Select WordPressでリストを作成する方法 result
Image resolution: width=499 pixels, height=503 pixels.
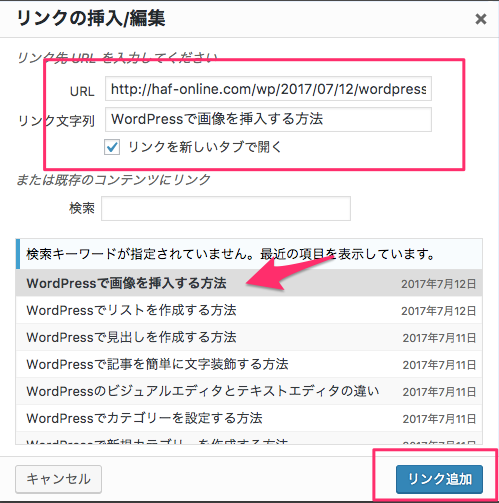pos(249,310)
